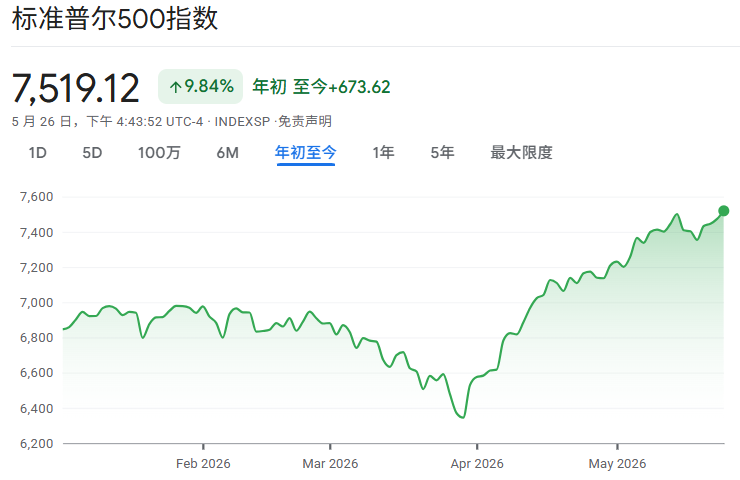Click the 7,000 y-axis label

pos(36,303)
